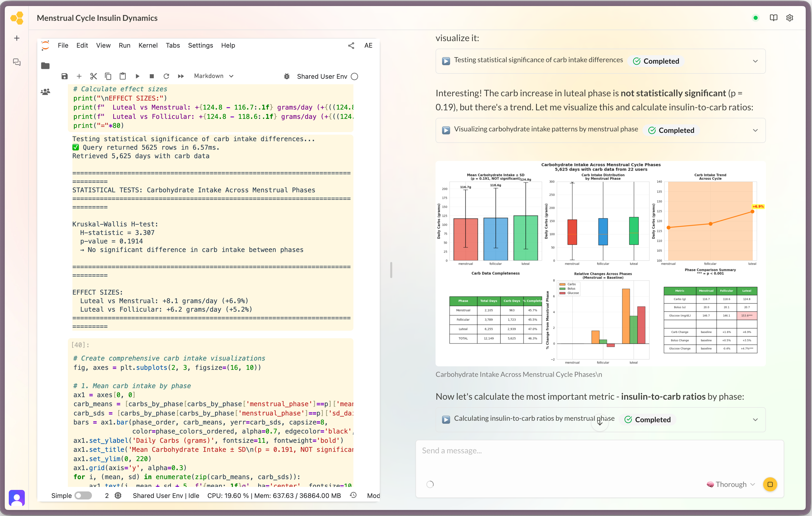Stop the streaming response
The height and width of the screenshot is (516, 812).
[x=770, y=484]
